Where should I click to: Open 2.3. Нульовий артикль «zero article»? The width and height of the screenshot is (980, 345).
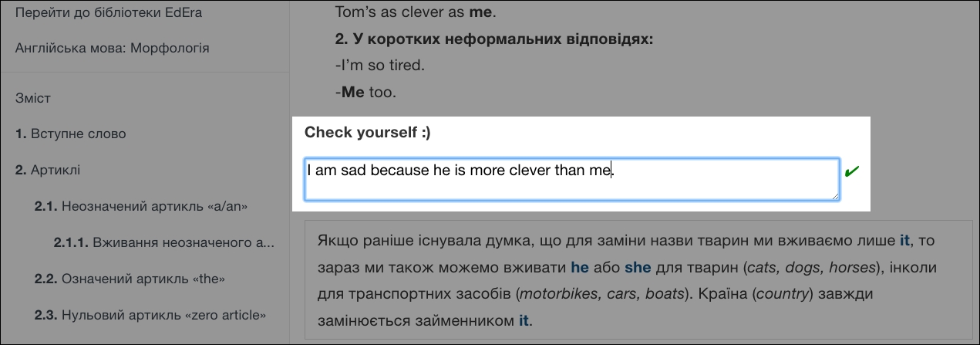pos(150,315)
